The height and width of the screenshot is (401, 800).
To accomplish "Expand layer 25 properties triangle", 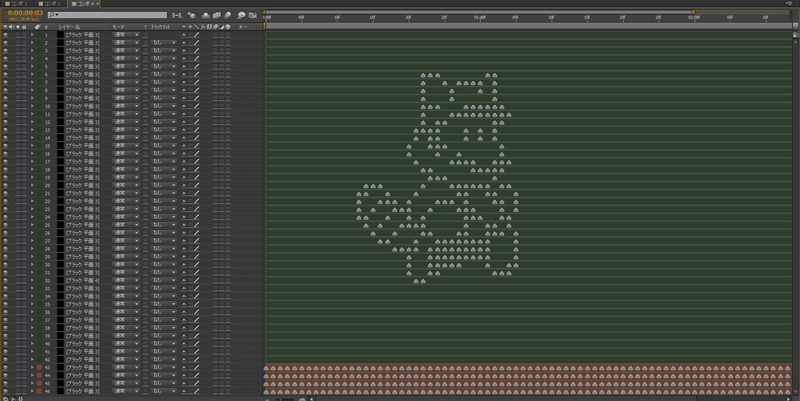I will [x=32, y=225].
